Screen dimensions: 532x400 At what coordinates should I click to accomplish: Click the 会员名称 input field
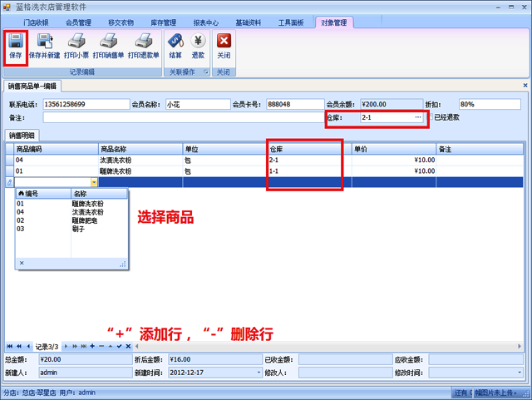click(198, 104)
